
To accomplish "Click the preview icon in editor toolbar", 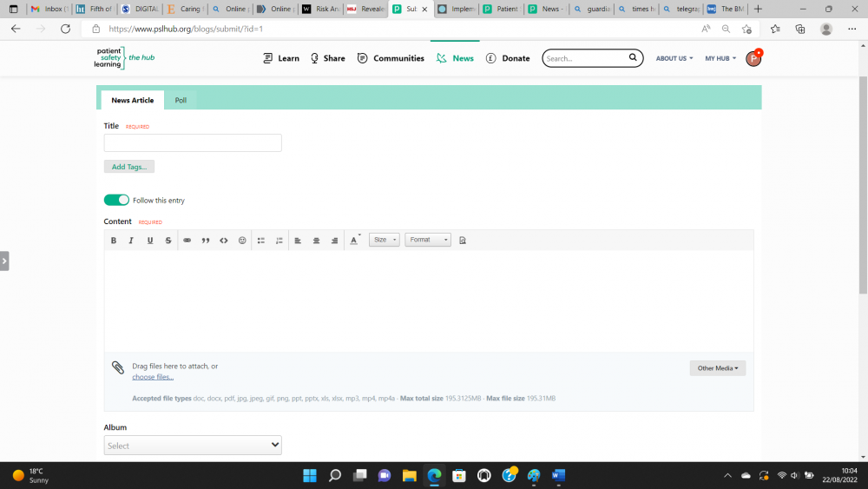I will (463, 241).
